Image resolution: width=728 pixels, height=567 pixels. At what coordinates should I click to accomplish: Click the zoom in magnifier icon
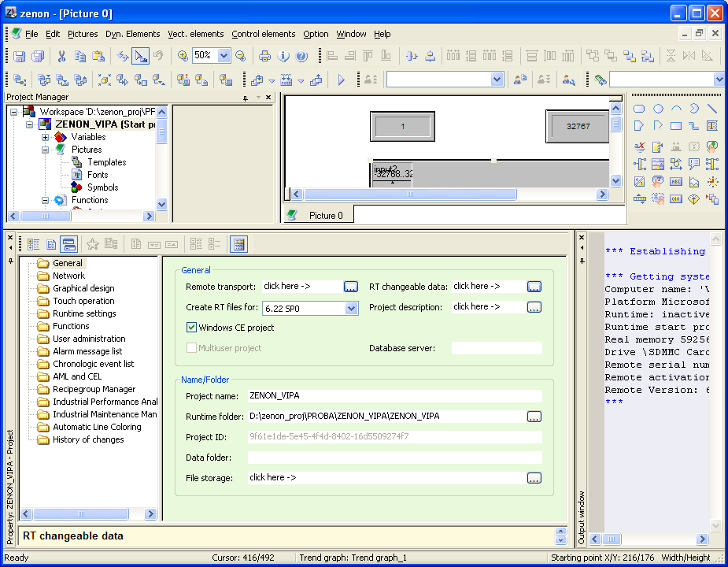[183, 56]
